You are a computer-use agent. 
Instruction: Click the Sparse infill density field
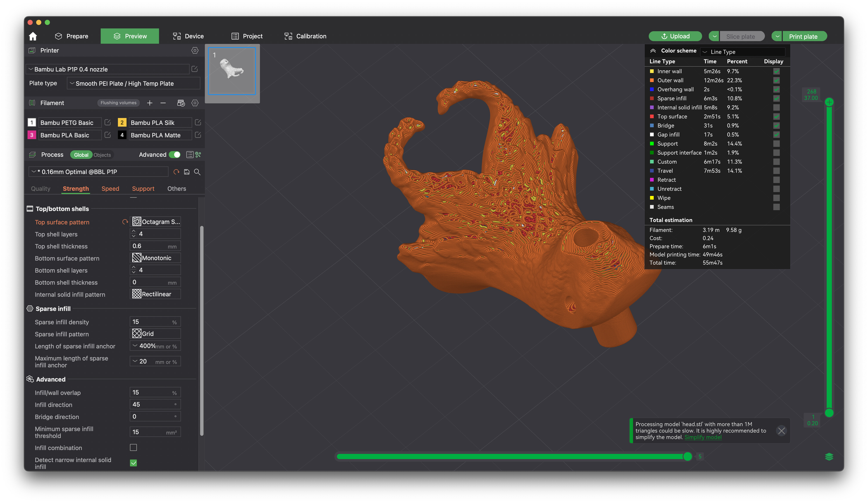click(155, 322)
